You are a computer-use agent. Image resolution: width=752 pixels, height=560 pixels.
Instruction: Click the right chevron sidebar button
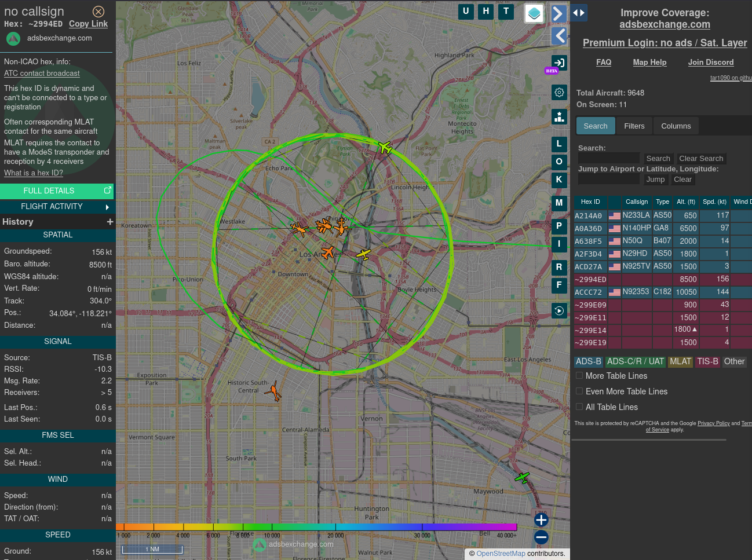point(558,13)
